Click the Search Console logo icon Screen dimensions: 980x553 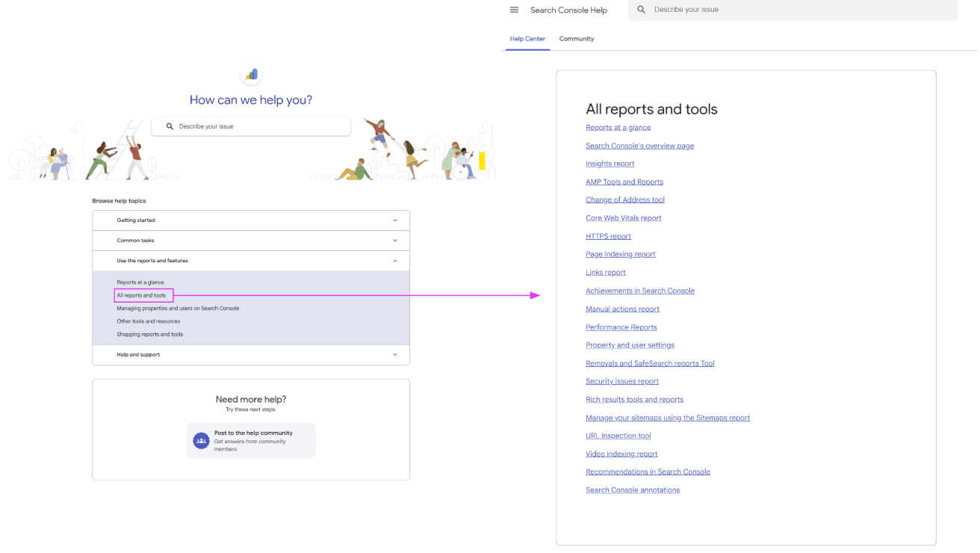point(251,74)
